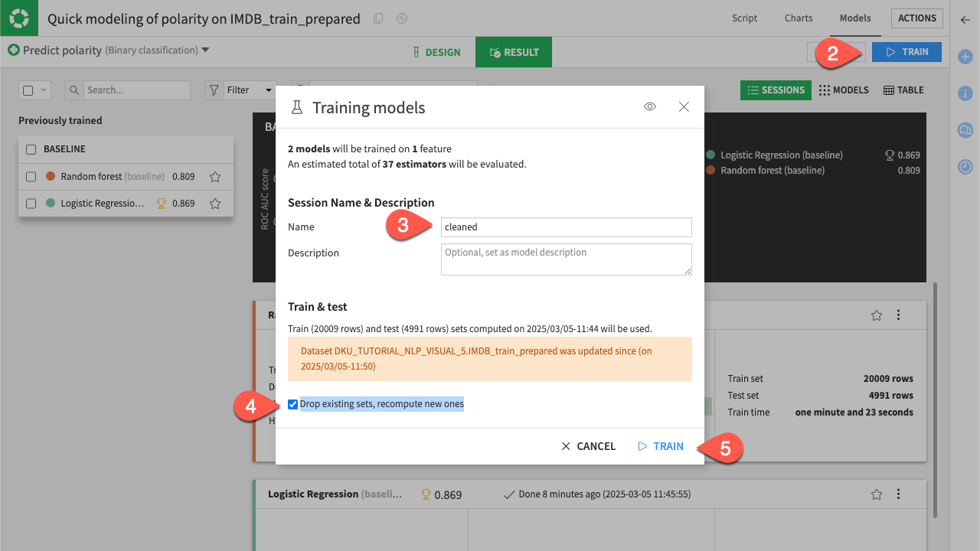Cancel the Training models dialog
Viewport: 980px width, 551px height.
click(x=588, y=445)
